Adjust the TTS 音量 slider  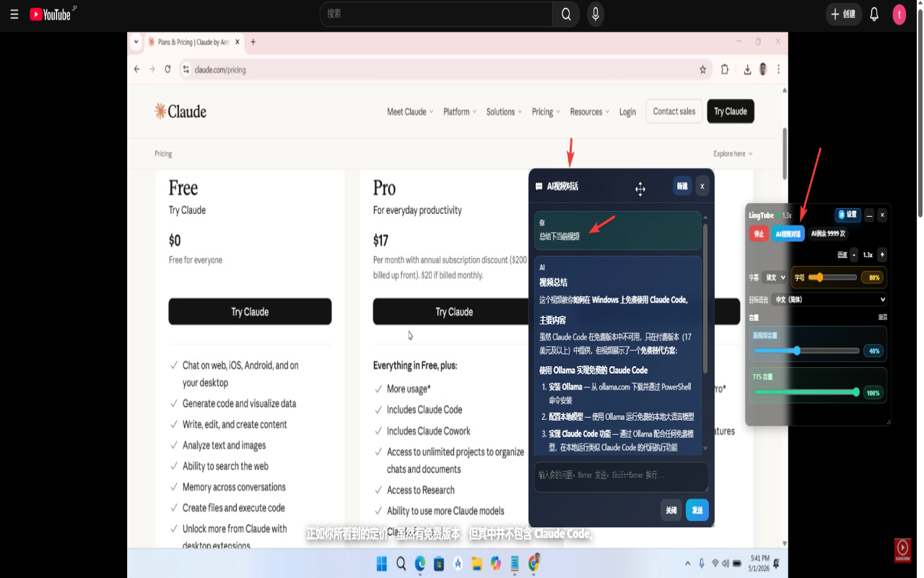(806, 392)
